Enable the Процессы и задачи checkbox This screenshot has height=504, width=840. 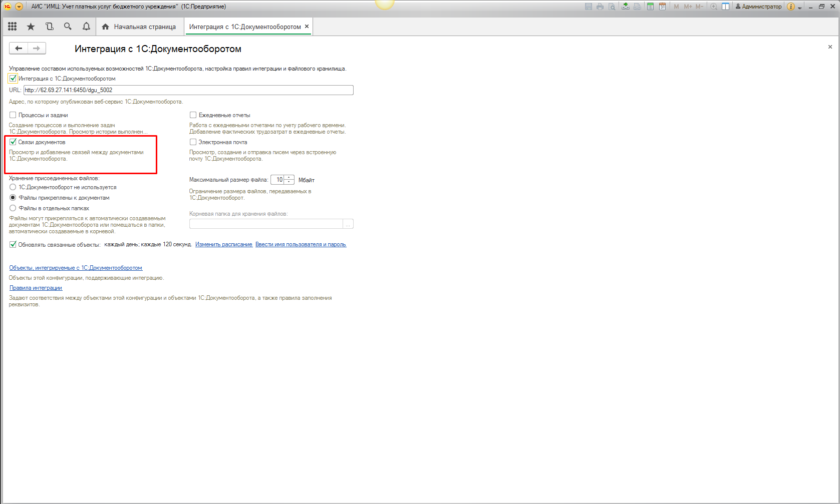13,115
